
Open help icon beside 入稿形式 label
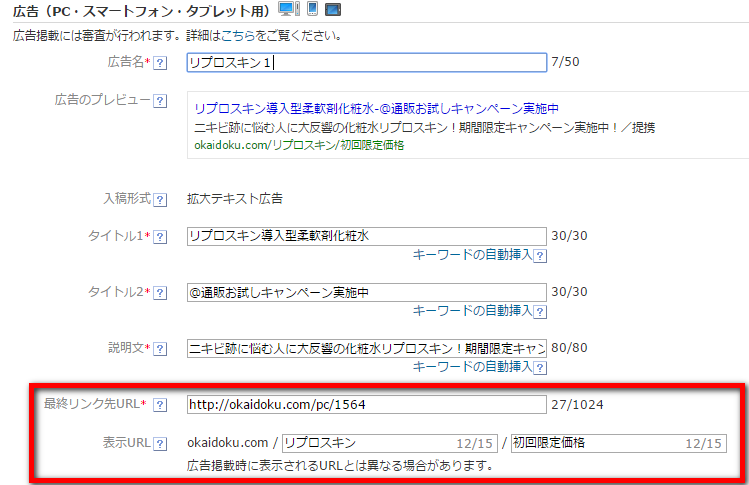pos(160,199)
